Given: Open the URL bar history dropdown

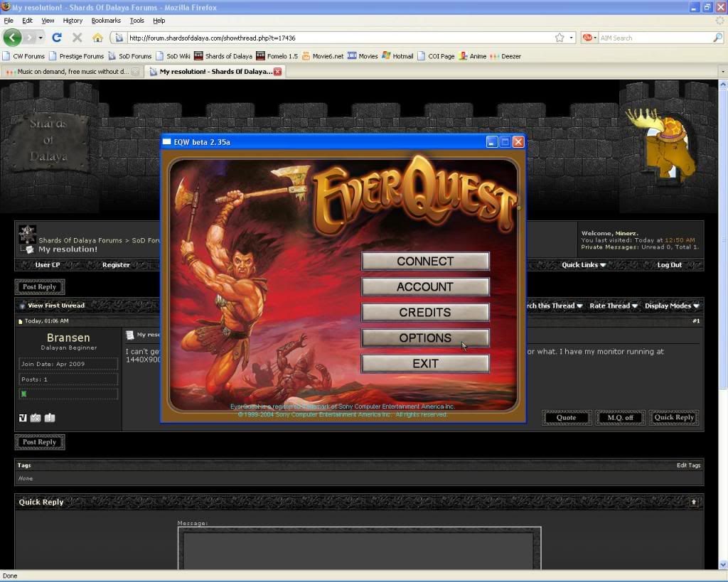Looking at the screenshot, I should pos(571,38).
